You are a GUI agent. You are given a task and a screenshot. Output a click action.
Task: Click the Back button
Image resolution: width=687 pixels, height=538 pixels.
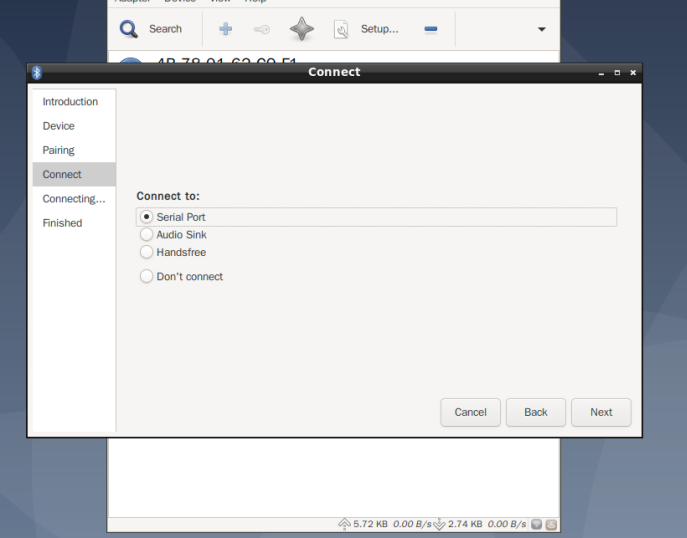[x=536, y=412]
